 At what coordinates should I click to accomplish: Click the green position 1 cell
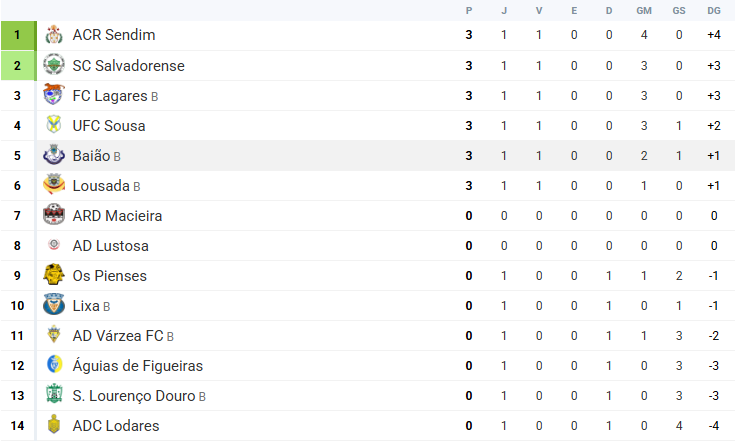[19, 35]
